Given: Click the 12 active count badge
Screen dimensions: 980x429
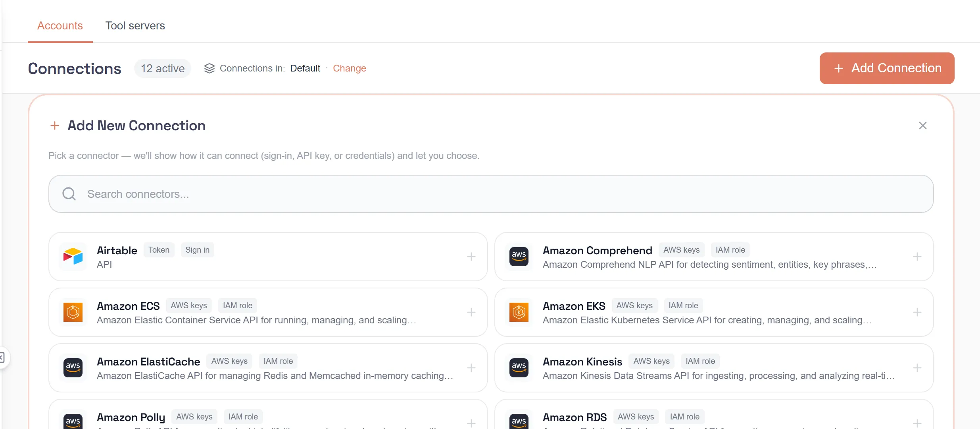Looking at the screenshot, I should click(163, 68).
